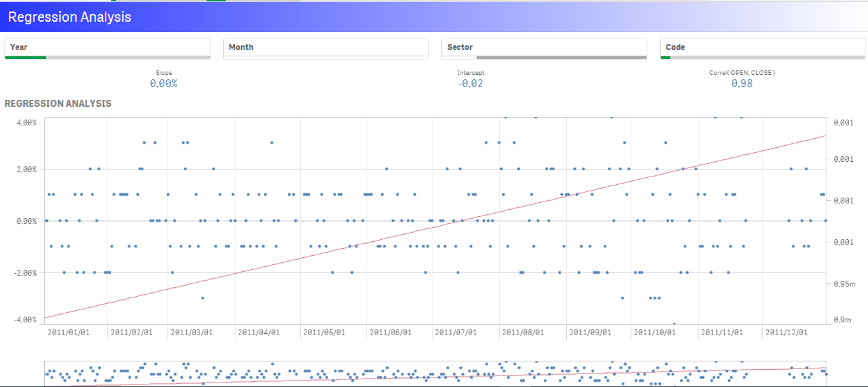Select the -4,00% left axis label
The image size is (868, 387).
point(24,319)
